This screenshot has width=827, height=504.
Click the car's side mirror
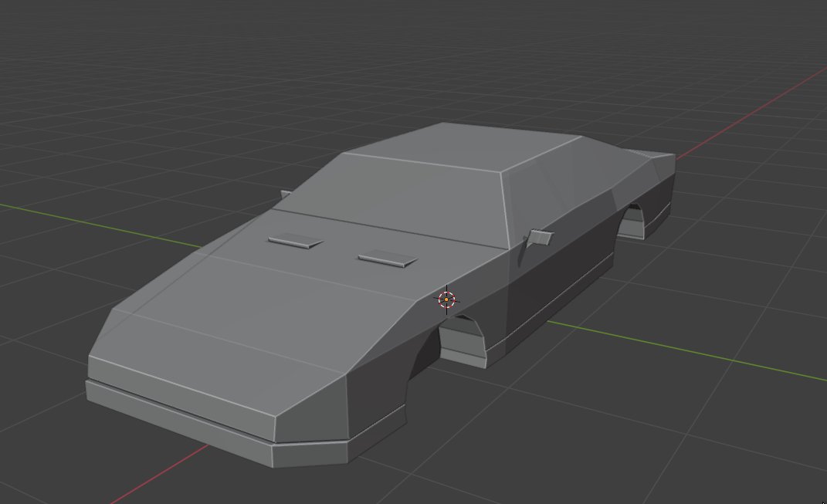point(539,238)
